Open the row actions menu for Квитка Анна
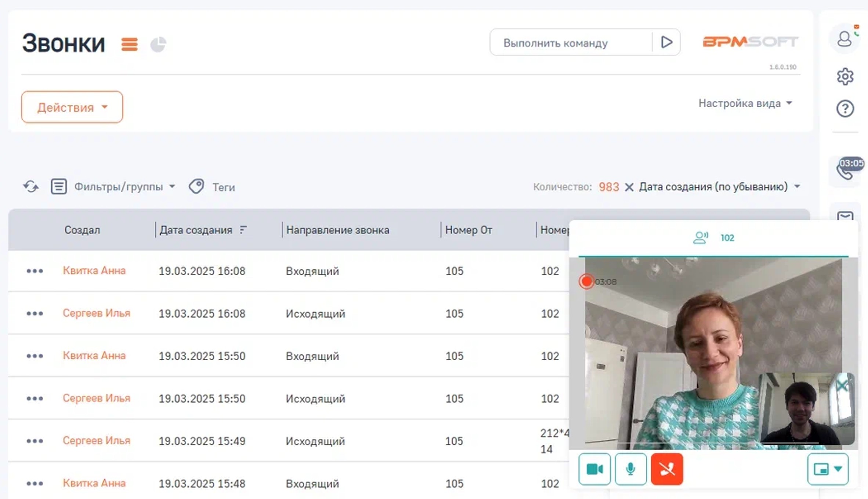 (x=34, y=271)
